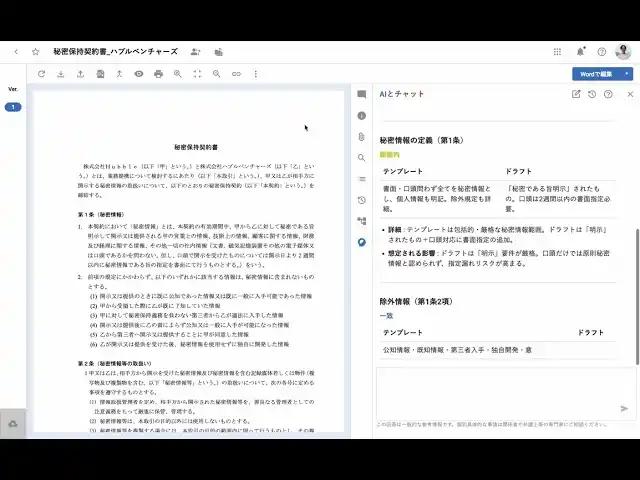Click the cloud icon at the bottom left

point(13,424)
